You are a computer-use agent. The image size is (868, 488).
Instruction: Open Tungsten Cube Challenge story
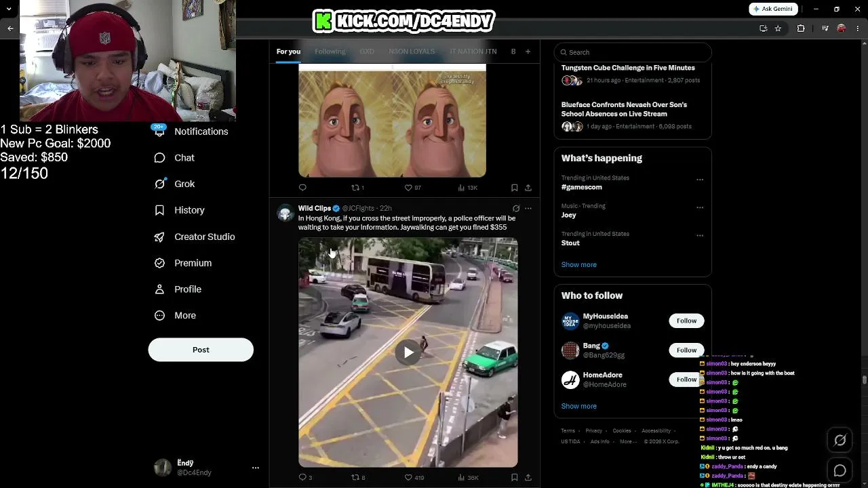point(628,68)
